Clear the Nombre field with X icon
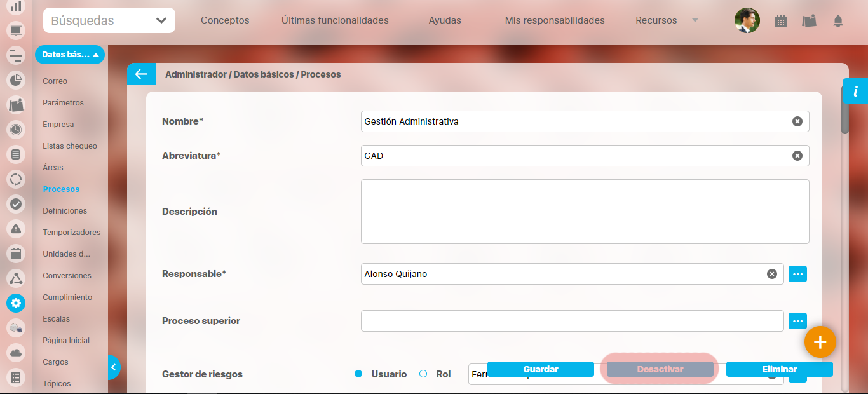This screenshot has height=394, width=868. coord(797,121)
